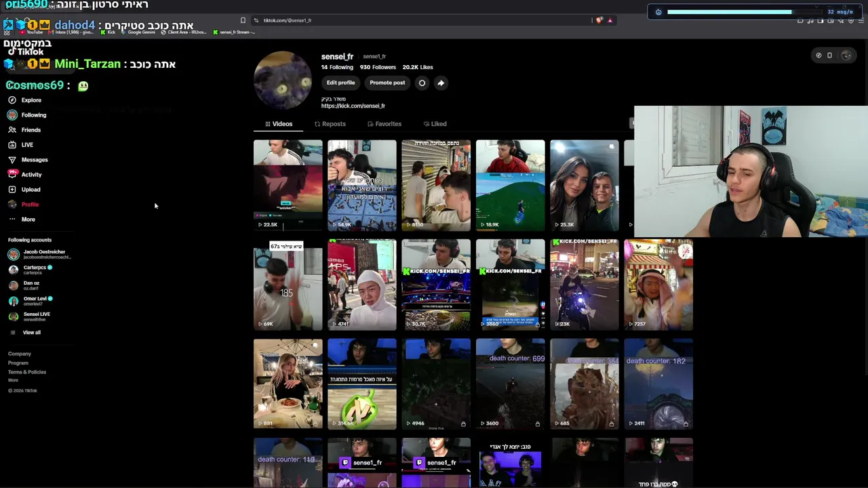Open the video with 54.9K views

(362, 186)
